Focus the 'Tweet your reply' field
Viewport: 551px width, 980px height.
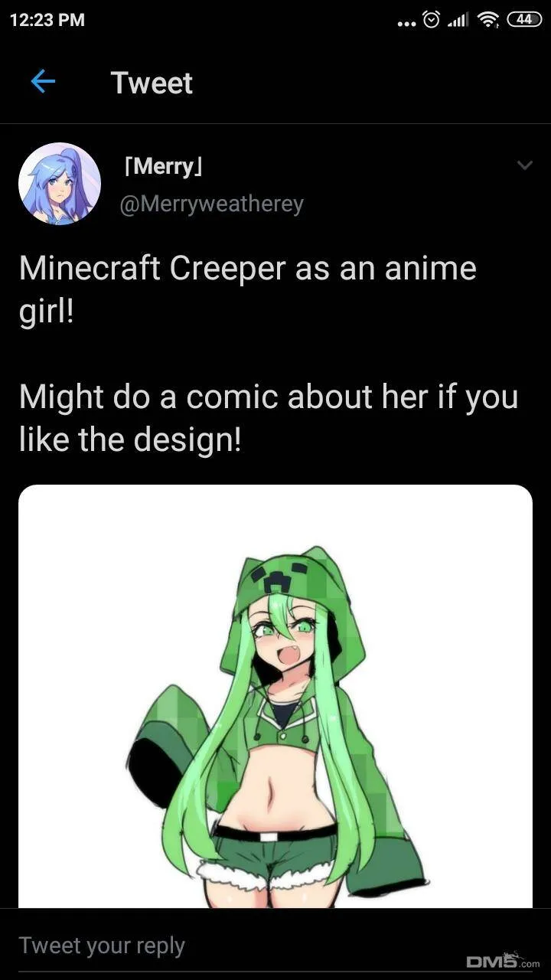pos(275,946)
